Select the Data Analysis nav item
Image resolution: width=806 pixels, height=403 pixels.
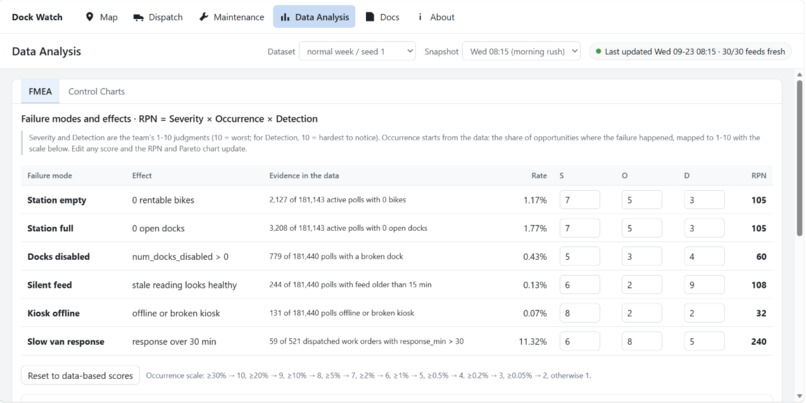314,17
